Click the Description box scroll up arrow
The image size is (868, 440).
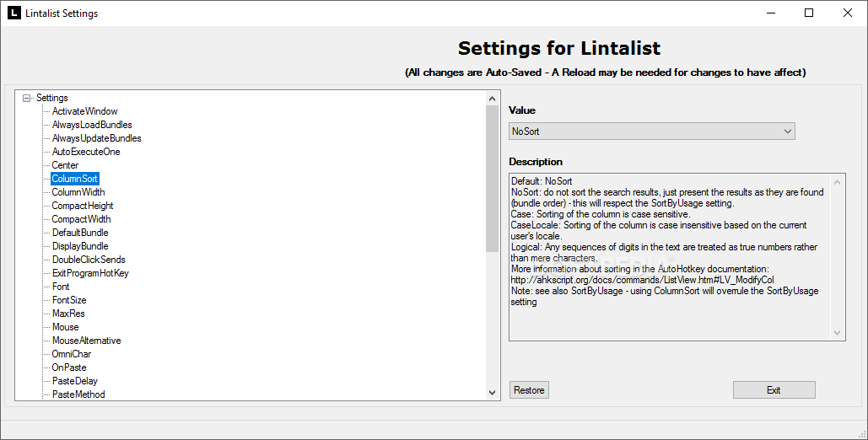[x=837, y=182]
